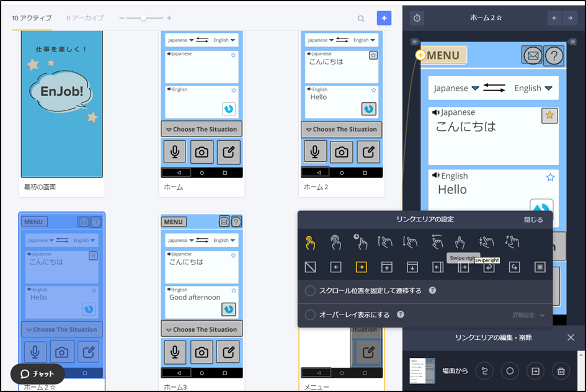This screenshot has height=392, width=586.
Task: Pick the slide left transition icon
Action: [x=335, y=267]
